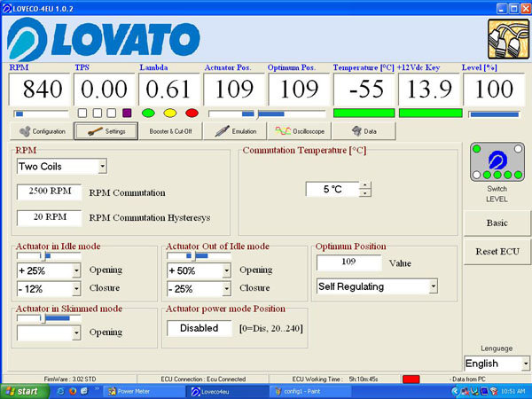Click the cable connection icon at top right
Image resolution: width=532 pixels, height=399 pixels.
[508, 39]
